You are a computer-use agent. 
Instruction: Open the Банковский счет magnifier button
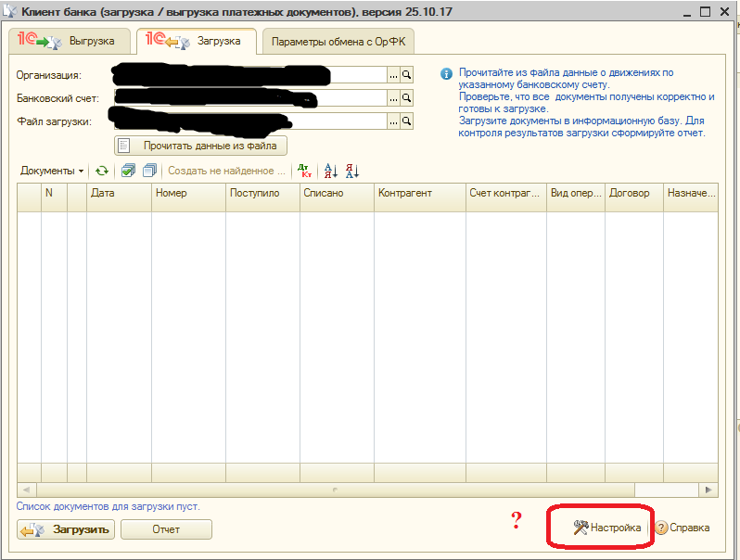tap(406, 98)
